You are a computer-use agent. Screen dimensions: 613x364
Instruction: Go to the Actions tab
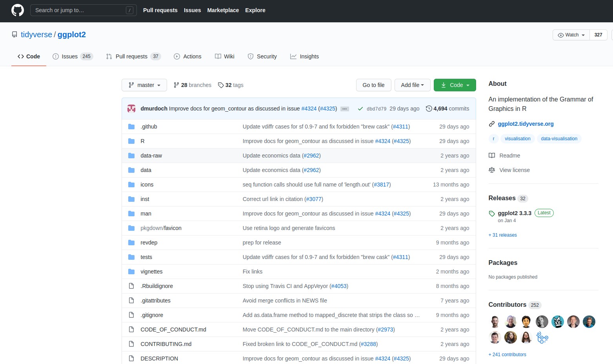coord(187,56)
